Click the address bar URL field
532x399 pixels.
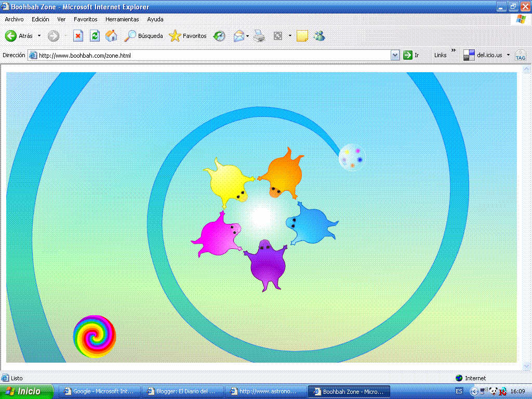click(214, 55)
